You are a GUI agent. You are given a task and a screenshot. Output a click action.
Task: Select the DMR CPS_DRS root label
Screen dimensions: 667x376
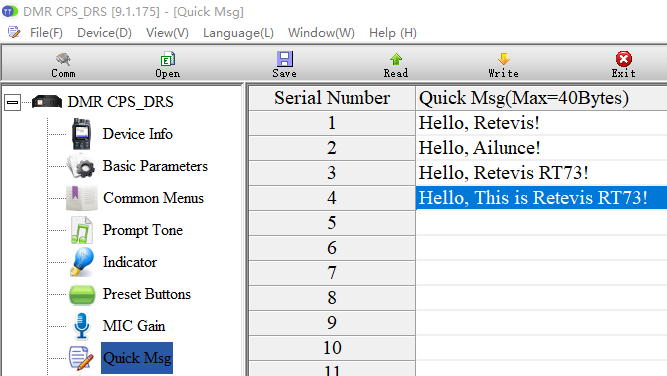(120, 102)
